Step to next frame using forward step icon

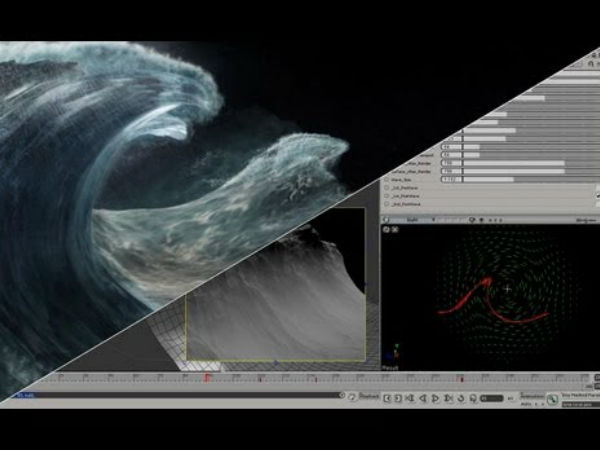[x=447, y=398]
